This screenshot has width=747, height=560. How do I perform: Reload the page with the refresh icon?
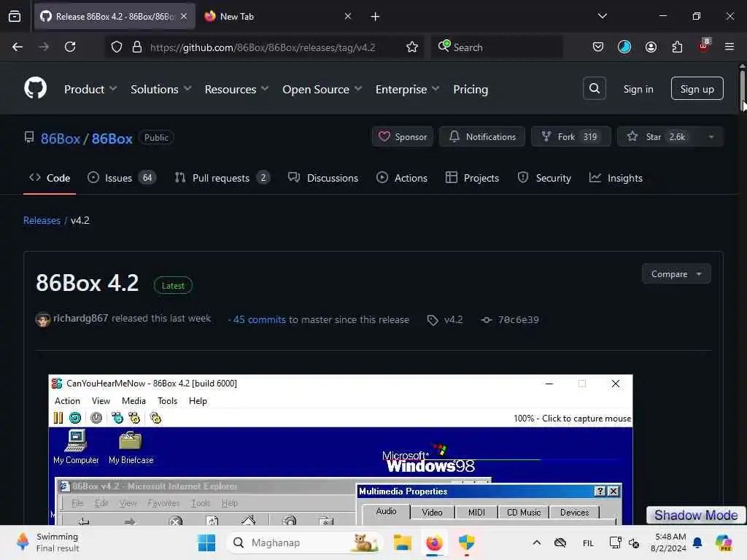point(70,47)
